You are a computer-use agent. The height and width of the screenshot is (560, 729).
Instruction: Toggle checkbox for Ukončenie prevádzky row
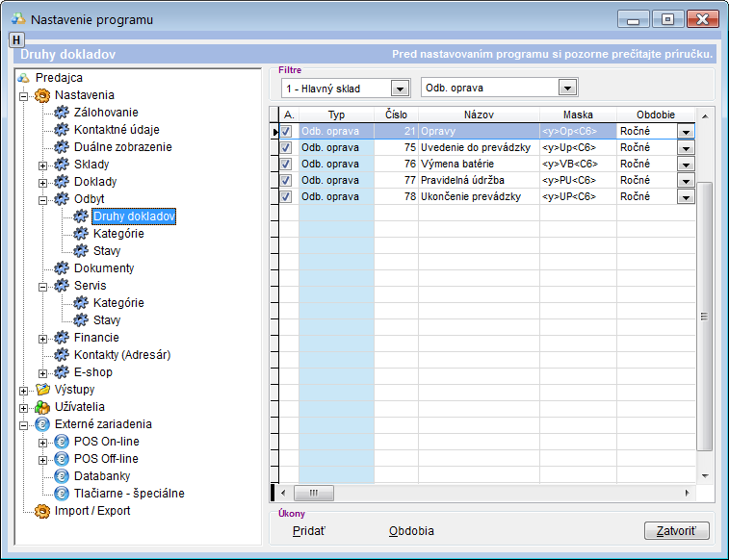288,196
